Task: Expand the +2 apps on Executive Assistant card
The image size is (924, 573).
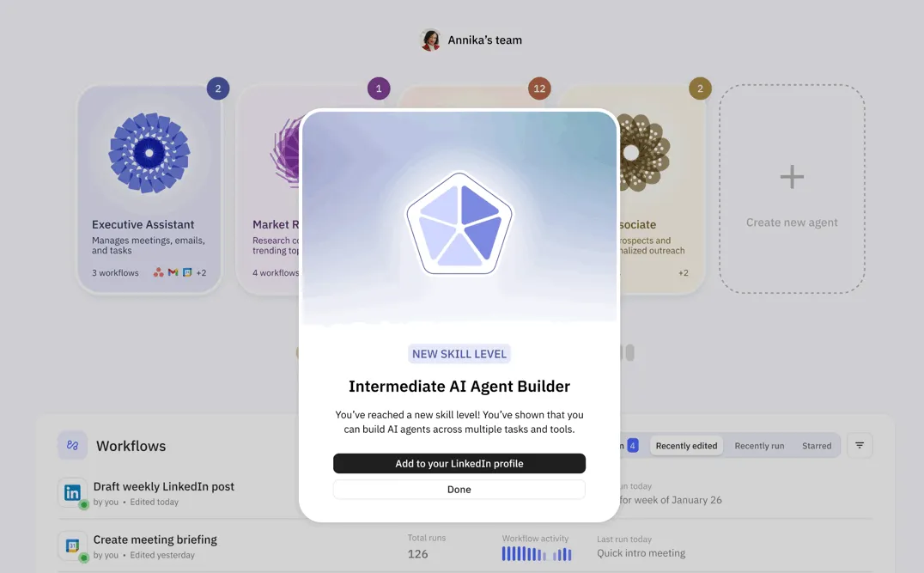Action: [x=201, y=272]
